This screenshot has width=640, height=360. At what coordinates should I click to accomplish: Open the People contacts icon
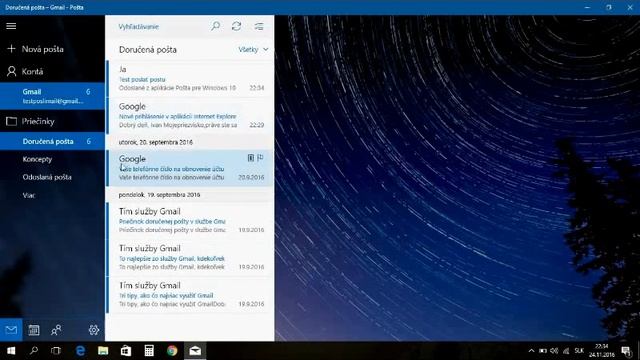click(56, 330)
